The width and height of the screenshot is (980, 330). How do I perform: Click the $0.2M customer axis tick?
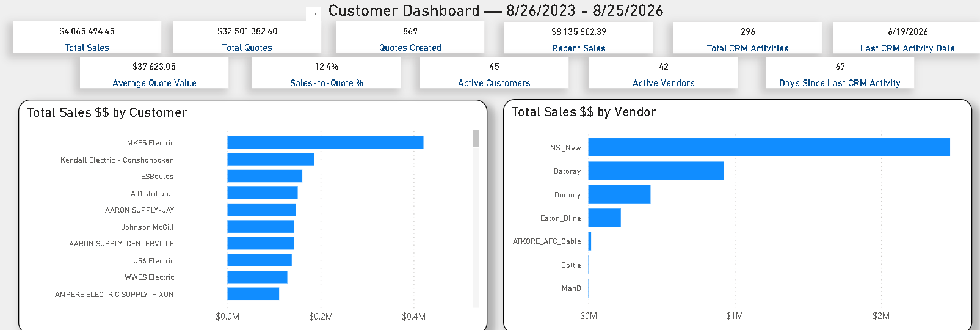coord(321,317)
